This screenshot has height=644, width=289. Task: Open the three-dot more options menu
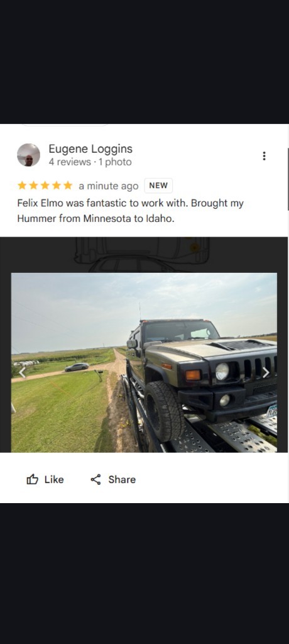tap(264, 156)
